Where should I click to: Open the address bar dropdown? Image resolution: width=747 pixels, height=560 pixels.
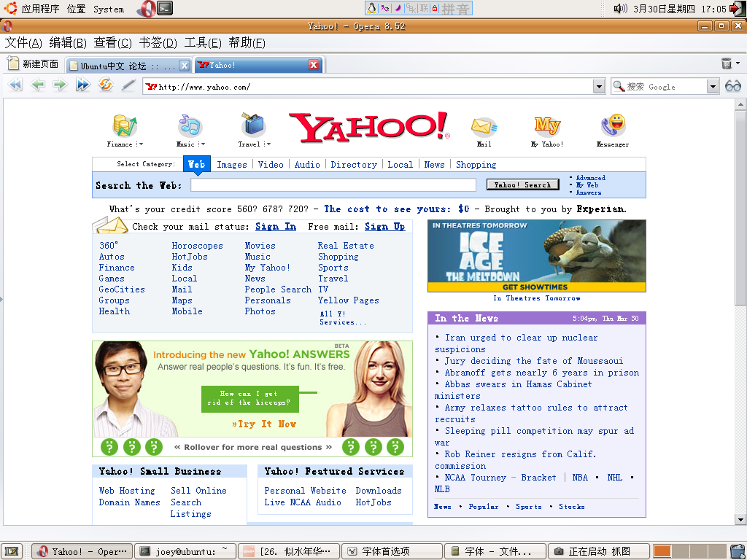tap(599, 87)
